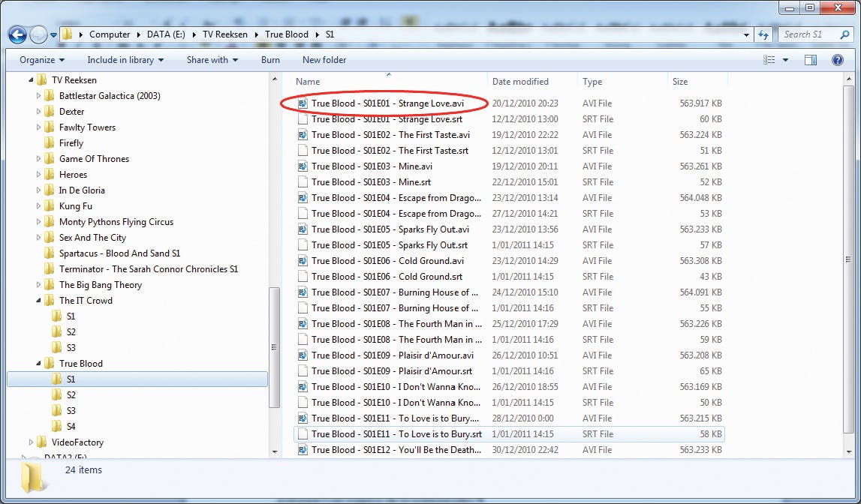
Task: Select S01E02 - The First Taste.srt file name
Action: click(x=390, y=150)
